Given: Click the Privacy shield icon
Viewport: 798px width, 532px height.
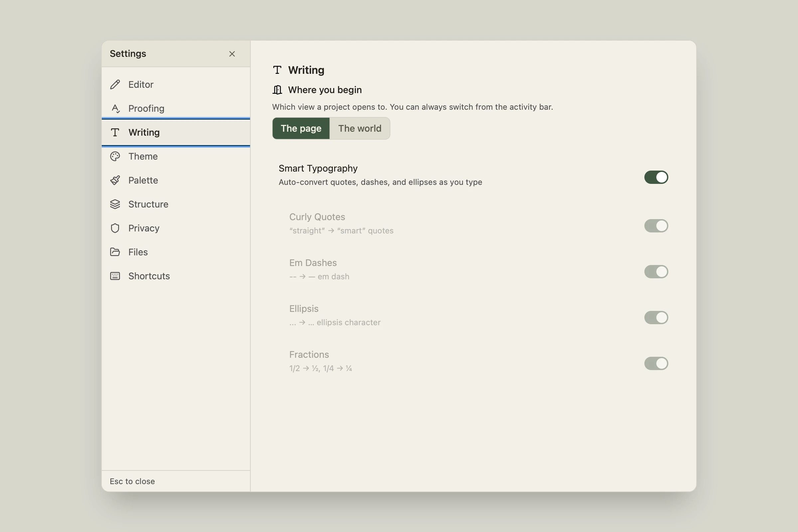Looking at the screenshot, I should tap(115, 228).
